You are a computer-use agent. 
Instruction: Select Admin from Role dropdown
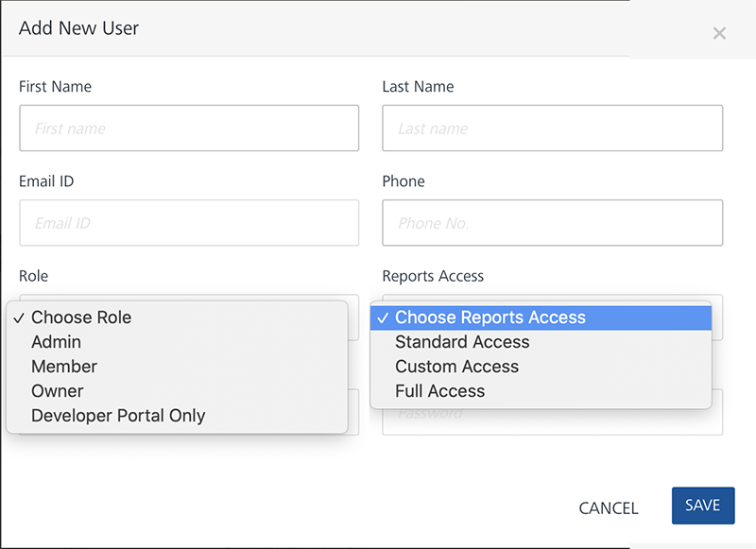pos(57,342)
